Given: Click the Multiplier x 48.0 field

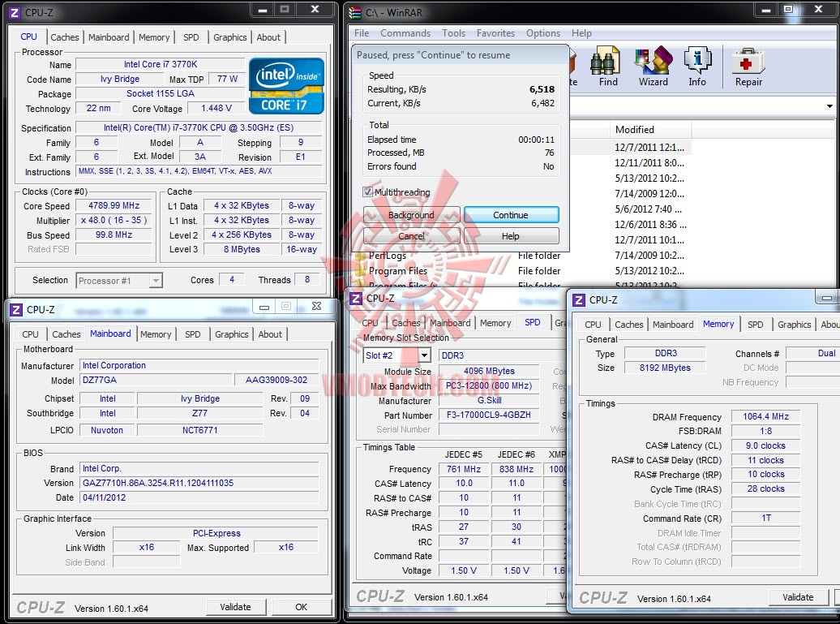Looking at the screenshot, I should point(114,220).
